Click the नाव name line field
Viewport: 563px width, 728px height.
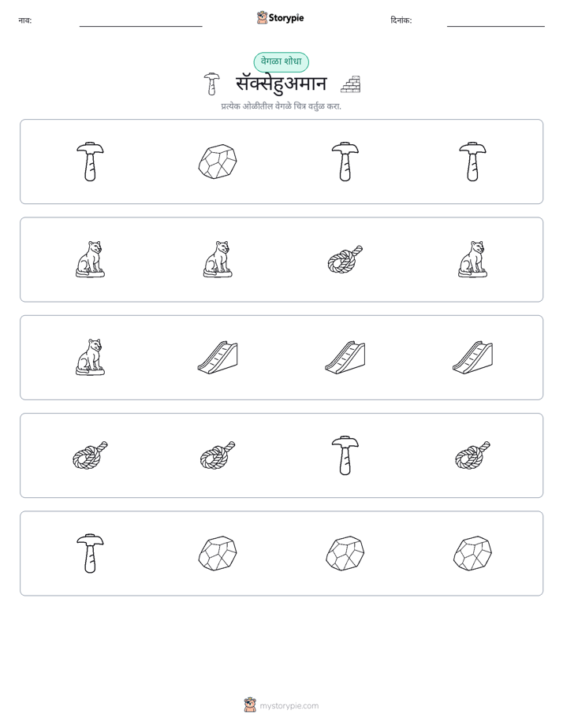[x=140, y=21]
